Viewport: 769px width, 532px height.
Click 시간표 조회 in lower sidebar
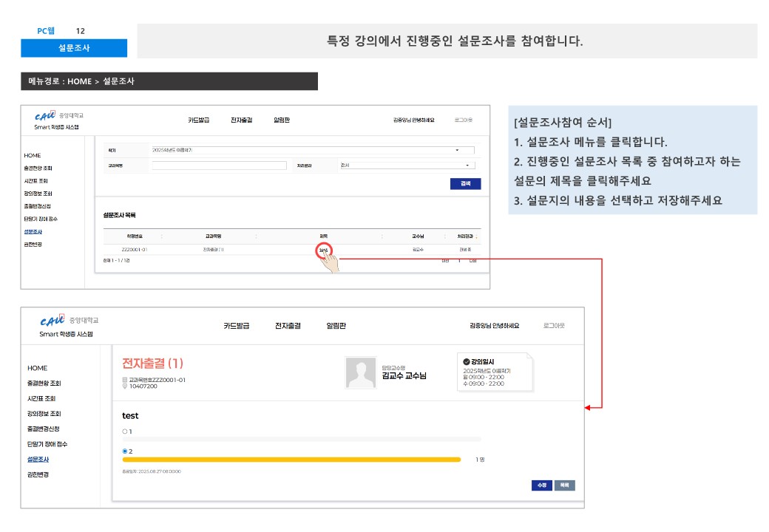tap(41, 398)
